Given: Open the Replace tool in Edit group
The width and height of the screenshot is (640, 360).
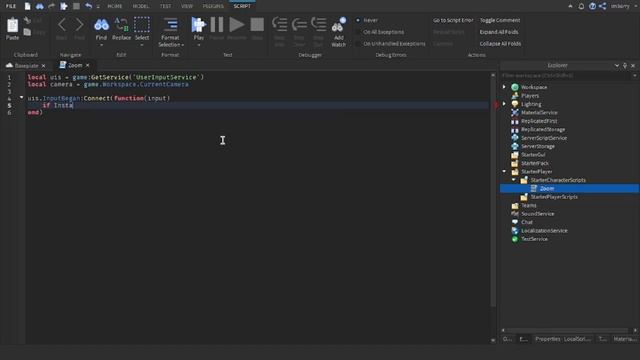Looking at the screenshot, I should point(121,25).
